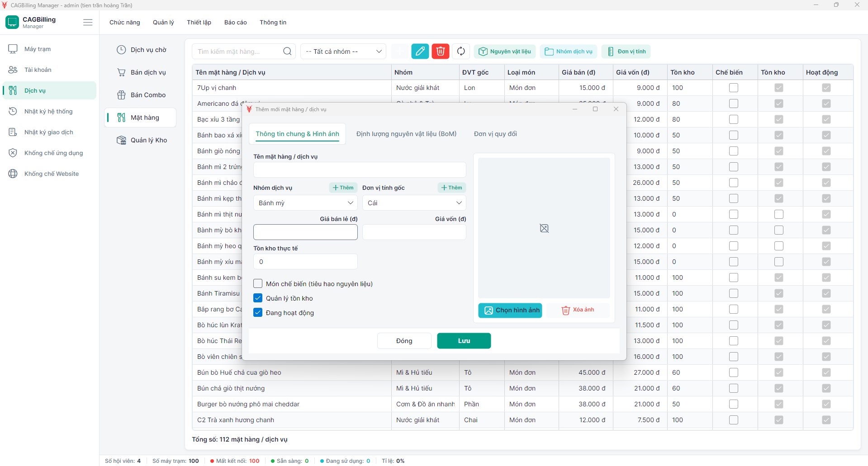Open Máy trạm in sidebar
Viewport: 868px width, 466px height.
click(49, 49)
